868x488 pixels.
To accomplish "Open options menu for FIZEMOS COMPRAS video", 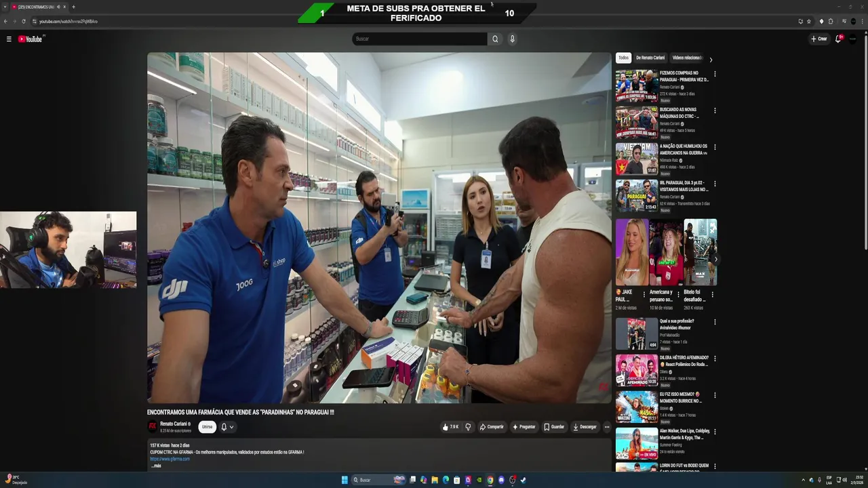I will (x=715, y=74).
